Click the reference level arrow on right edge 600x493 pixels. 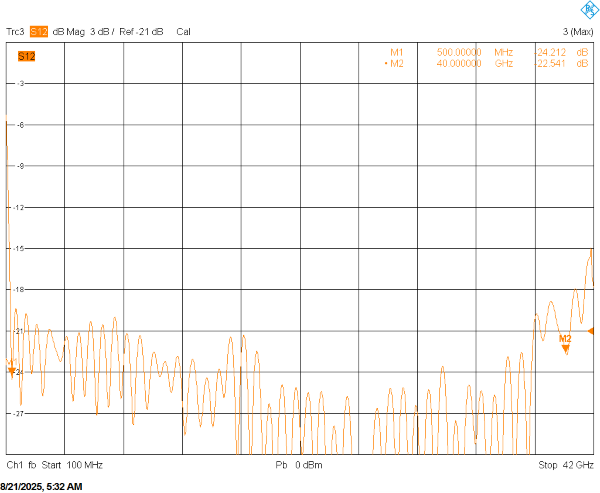click(593, 330)
